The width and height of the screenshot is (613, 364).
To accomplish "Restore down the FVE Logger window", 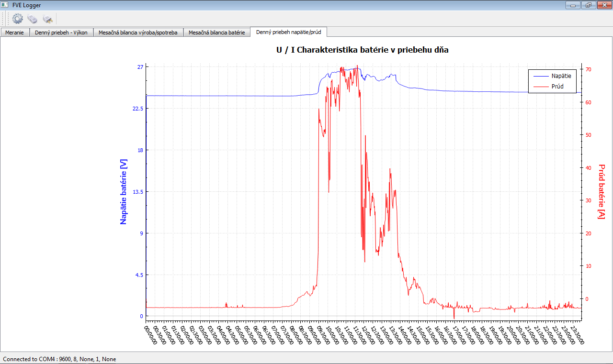I will [588, 5].
